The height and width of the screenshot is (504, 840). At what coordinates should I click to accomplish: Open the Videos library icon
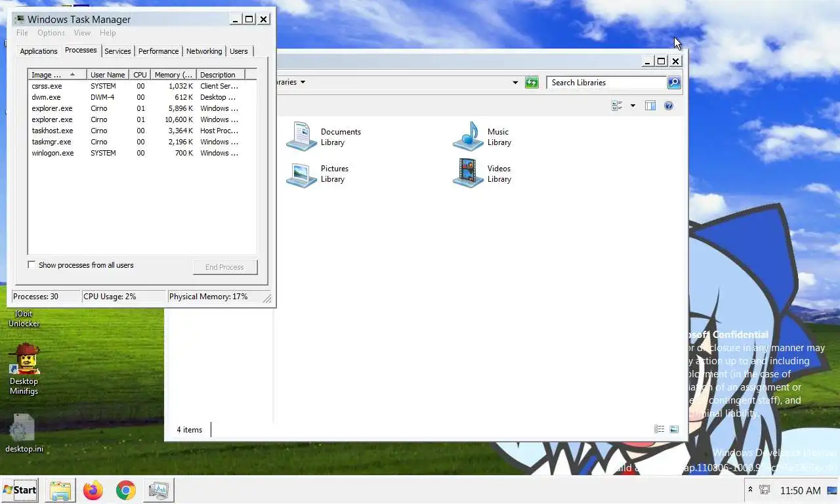tap(468, 173)
